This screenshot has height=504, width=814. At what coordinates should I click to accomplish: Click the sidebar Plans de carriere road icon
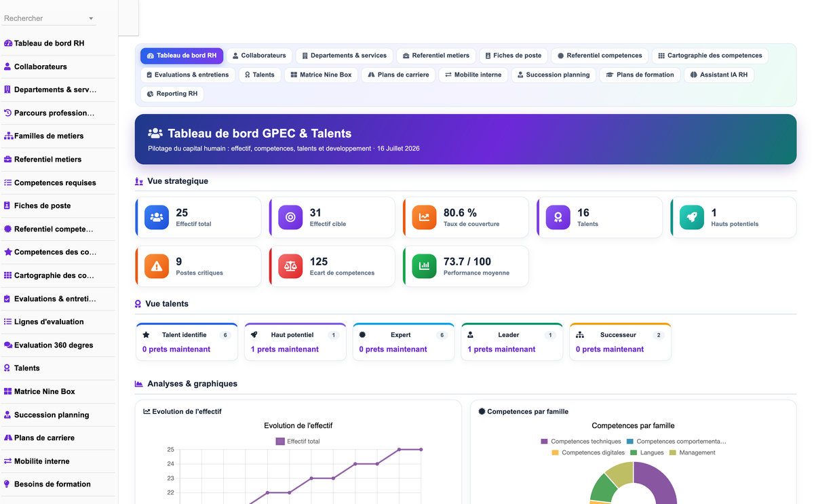tap(8, 438)
